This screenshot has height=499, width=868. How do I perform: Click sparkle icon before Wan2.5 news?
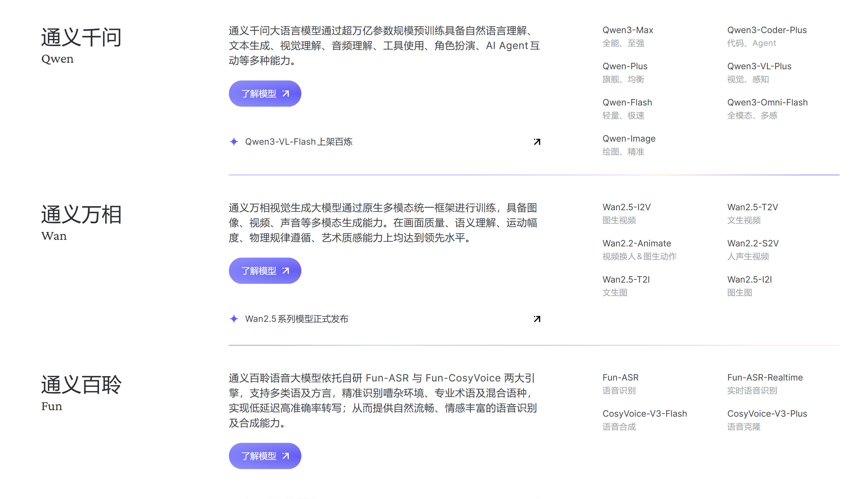coord(234,319)
